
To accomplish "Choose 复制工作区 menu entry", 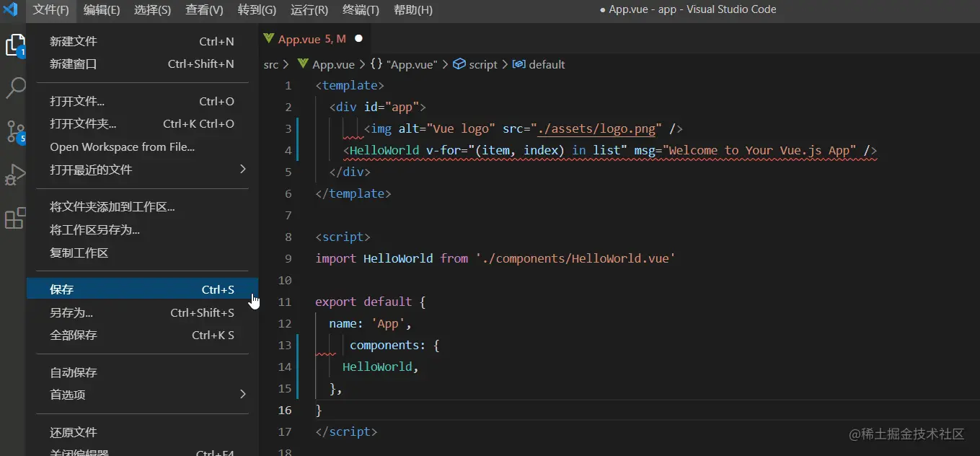I will [x=142, y=253].
